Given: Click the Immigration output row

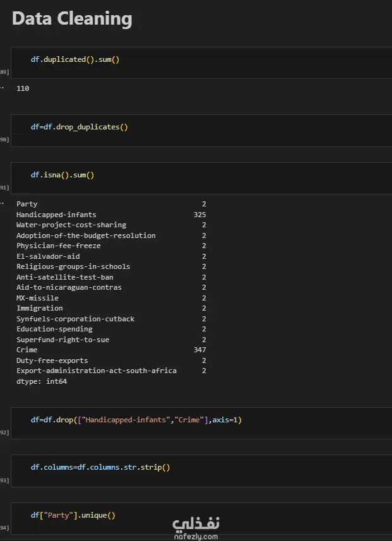Looking at the screenshot, I should [x=40, y=308].
